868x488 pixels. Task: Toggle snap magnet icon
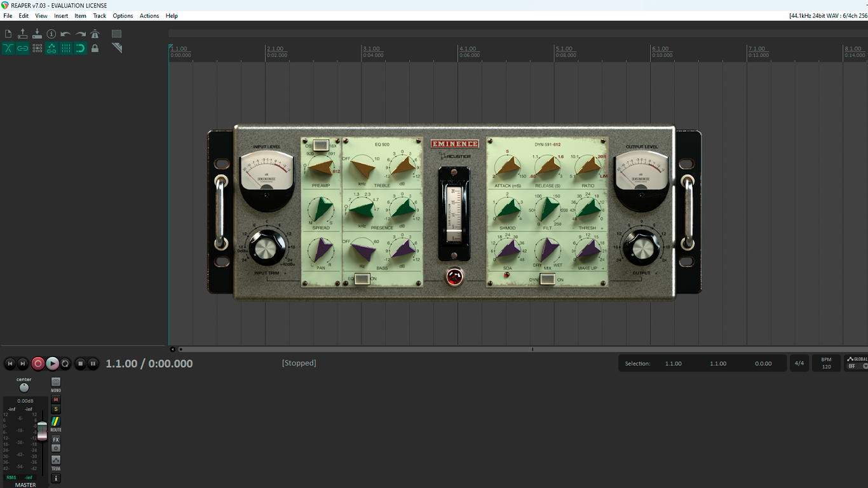[81, 48]
